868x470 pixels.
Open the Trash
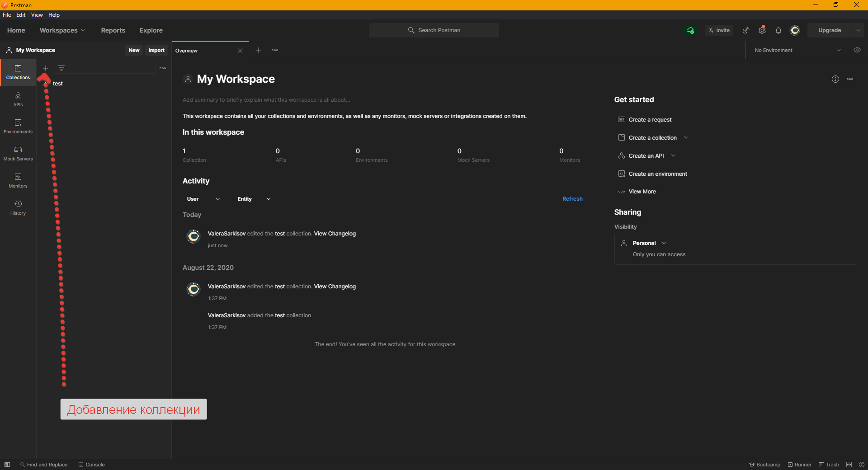coord(829,465)
